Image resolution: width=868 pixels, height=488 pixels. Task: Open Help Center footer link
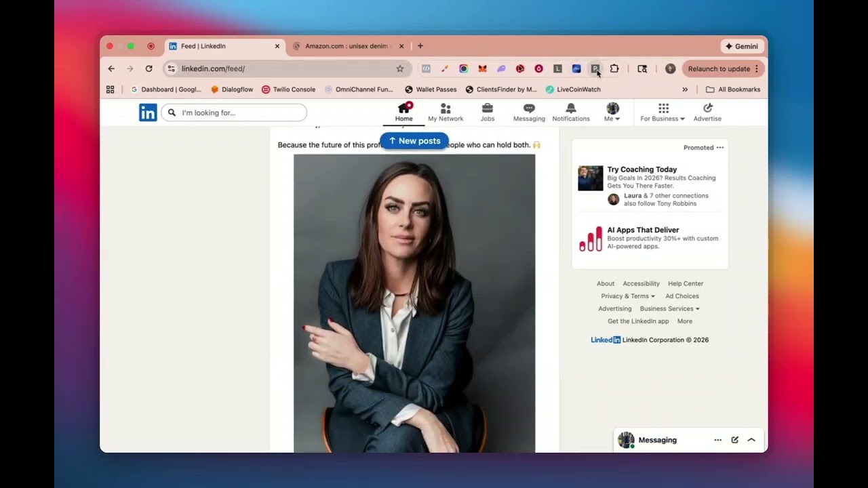[686, 284]
